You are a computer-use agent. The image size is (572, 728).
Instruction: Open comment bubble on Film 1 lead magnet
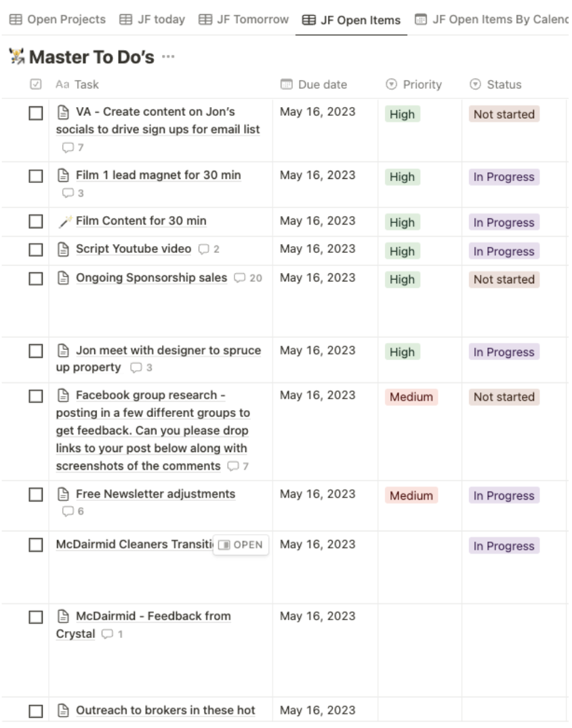73,193
